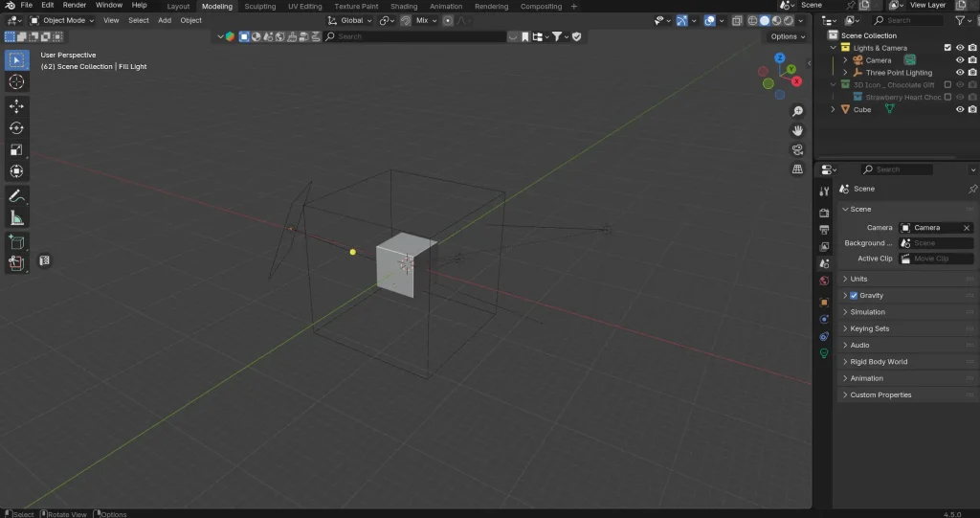
Task: Switch to Wireframe viewport shading
Action: pyautogui.click(x=752, y=21)
